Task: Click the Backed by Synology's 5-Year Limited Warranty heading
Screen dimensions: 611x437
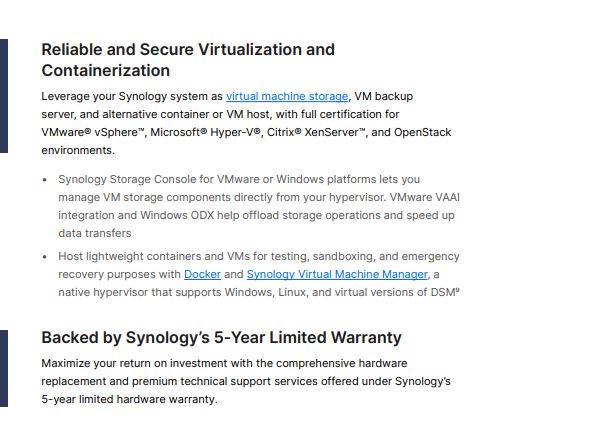Action: (221, 338)
